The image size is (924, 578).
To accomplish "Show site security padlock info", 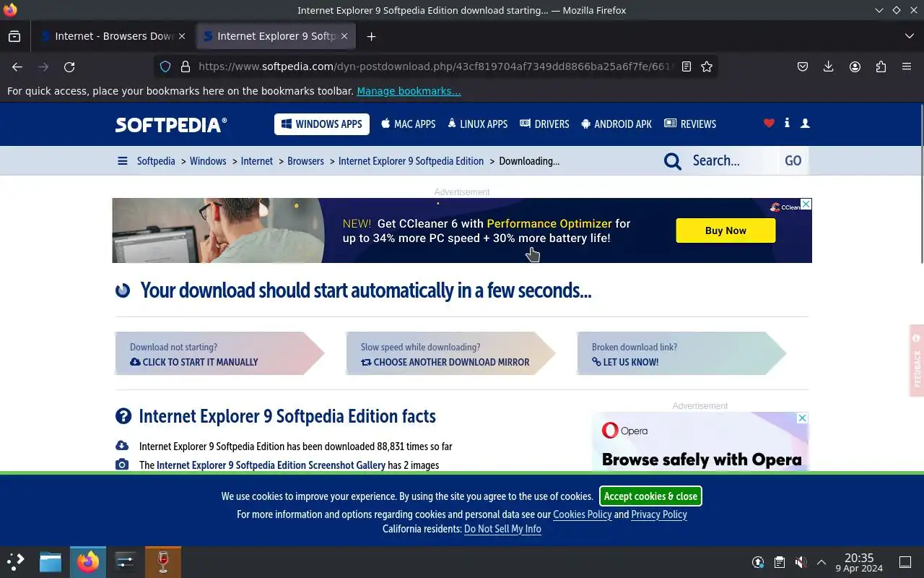I will (x=186, y=66).
